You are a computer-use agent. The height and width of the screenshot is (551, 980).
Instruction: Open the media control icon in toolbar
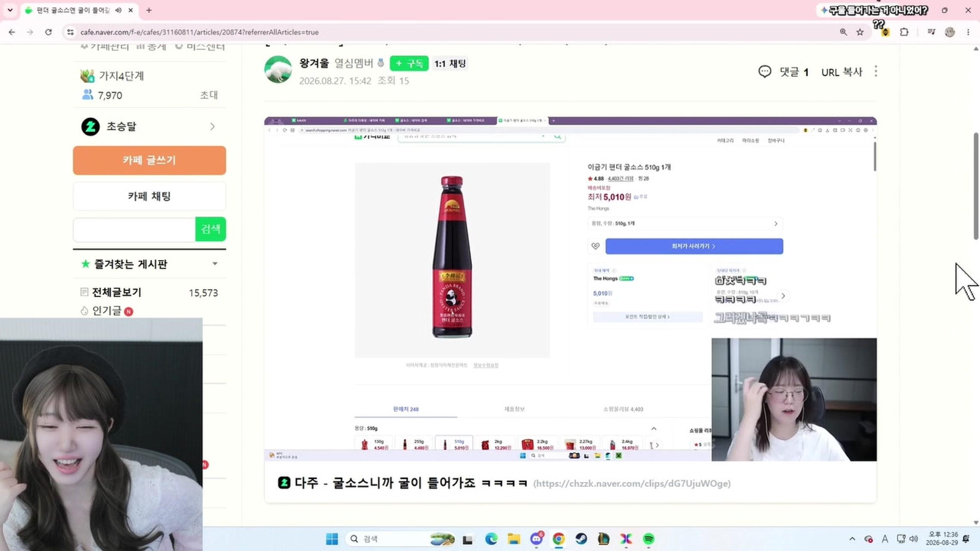(x=931, y=32)
